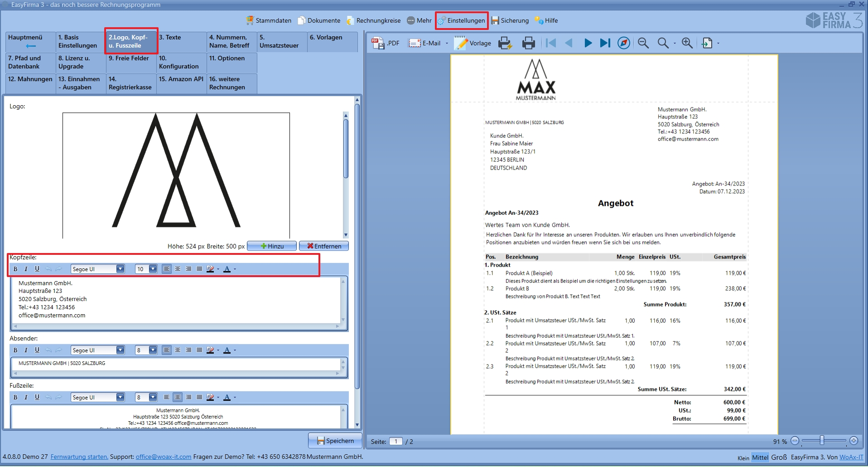Open the 15. Amazon API tab
868x467 pixels.
tap(181, 83)
